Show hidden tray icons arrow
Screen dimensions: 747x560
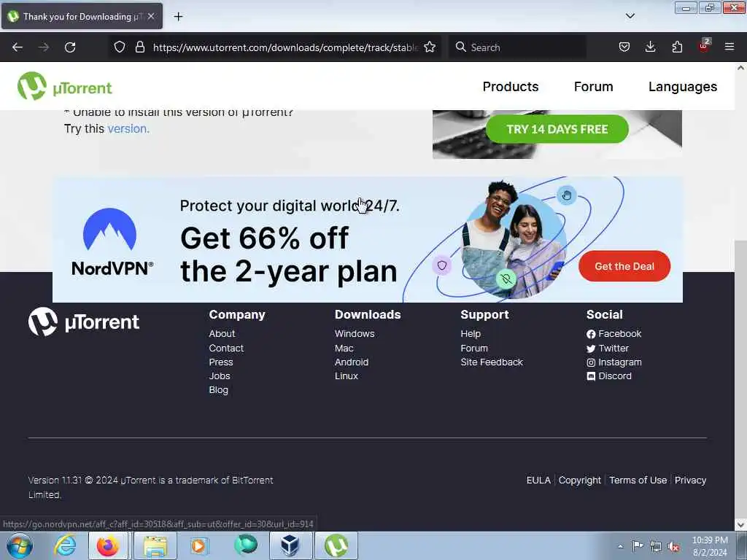[x=620, y=546]
